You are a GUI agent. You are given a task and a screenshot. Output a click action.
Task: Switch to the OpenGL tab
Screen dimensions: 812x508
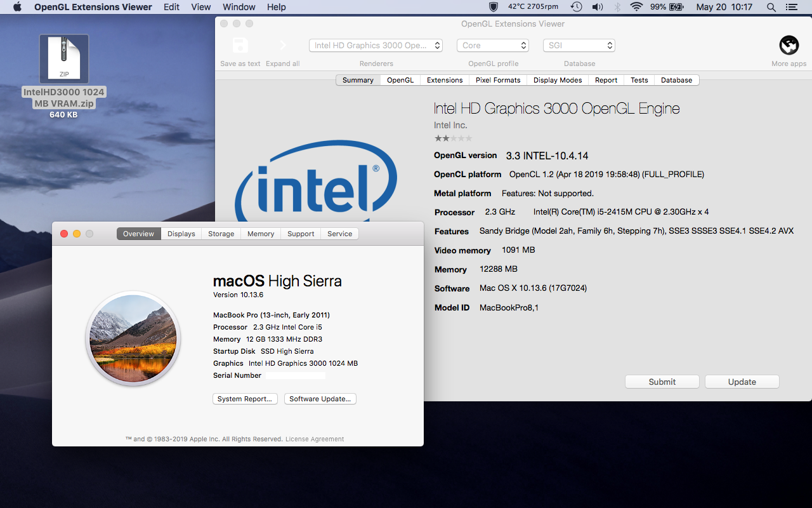(x=400, y=80)
